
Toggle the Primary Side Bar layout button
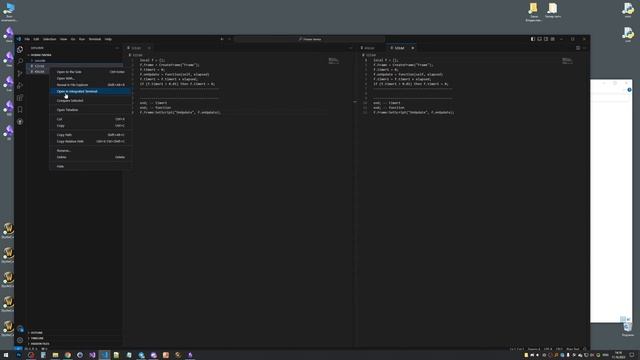click(533, 39)
